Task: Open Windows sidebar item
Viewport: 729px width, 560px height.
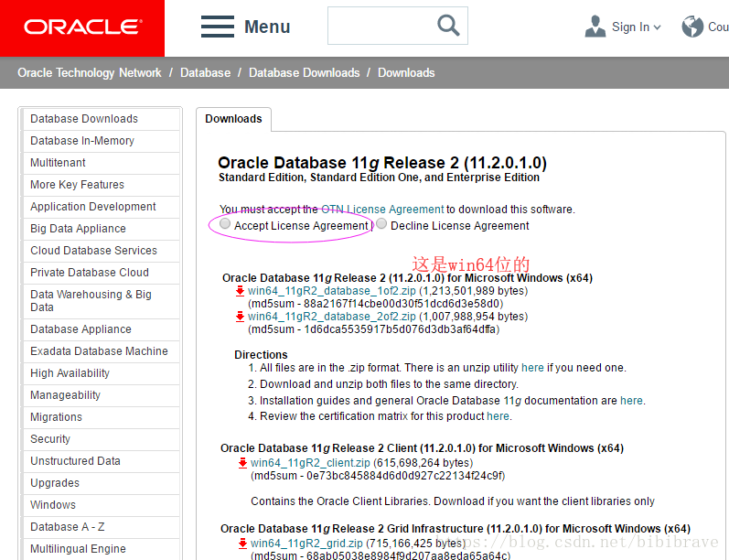Action: [x=101, y=505]
